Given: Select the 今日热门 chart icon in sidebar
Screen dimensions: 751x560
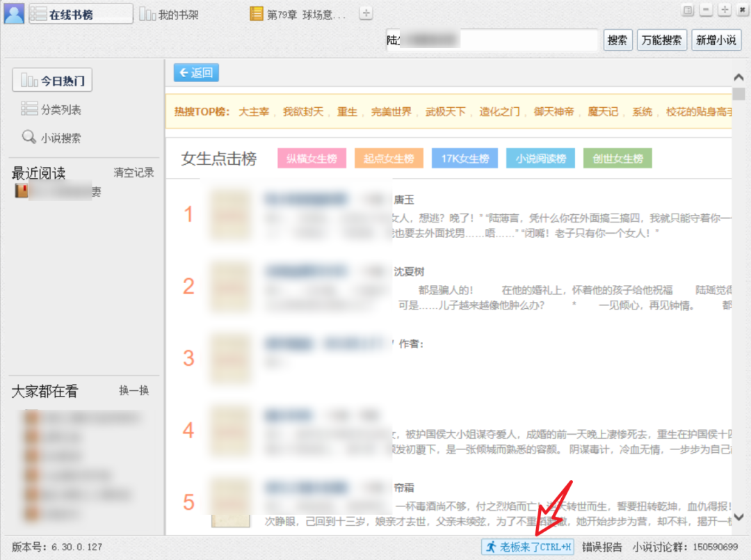Looking at the screenshot, I should point(29,79).
